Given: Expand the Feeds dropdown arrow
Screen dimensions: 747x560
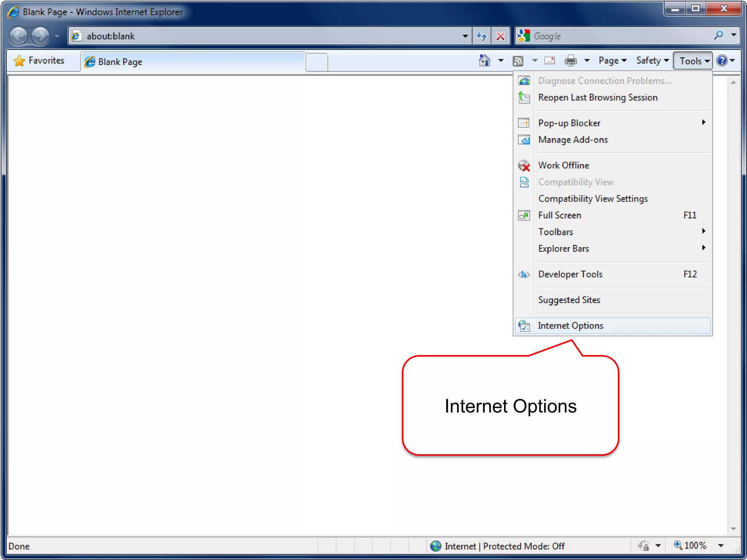Looking at the screenshot, I should tap(535, 61).
